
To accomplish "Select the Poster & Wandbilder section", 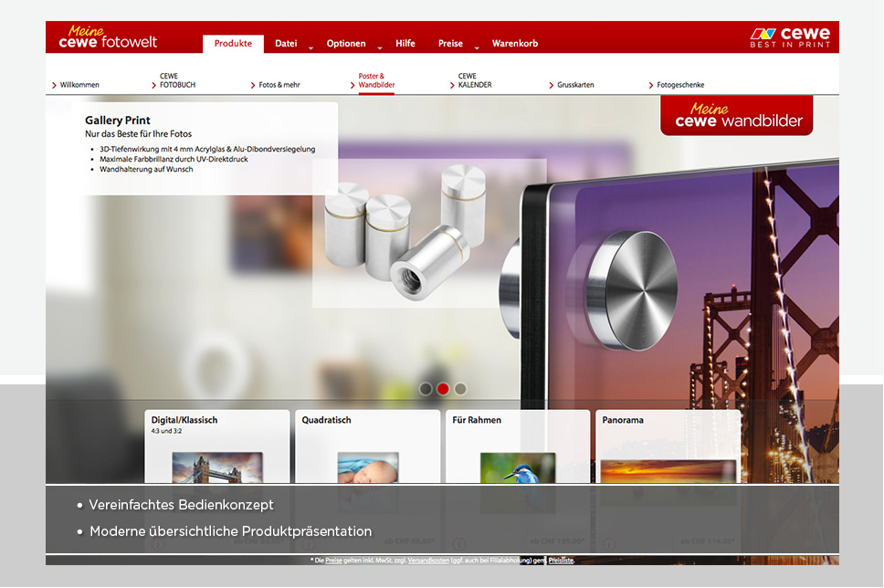I will (x=376, y=80).
